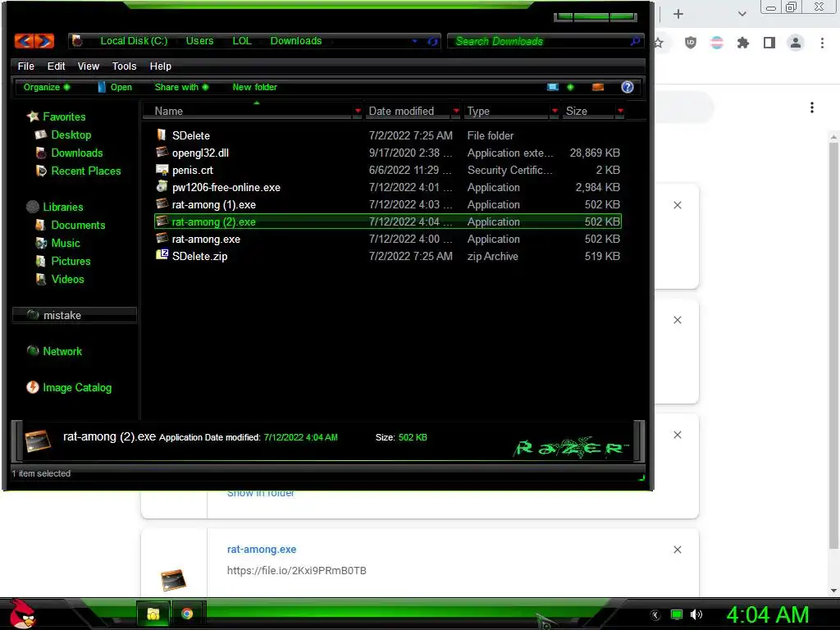840x630 pixels.
Task: Click rat-among.exe link in Chrome downloads
Action: click(x=262, y=549)
